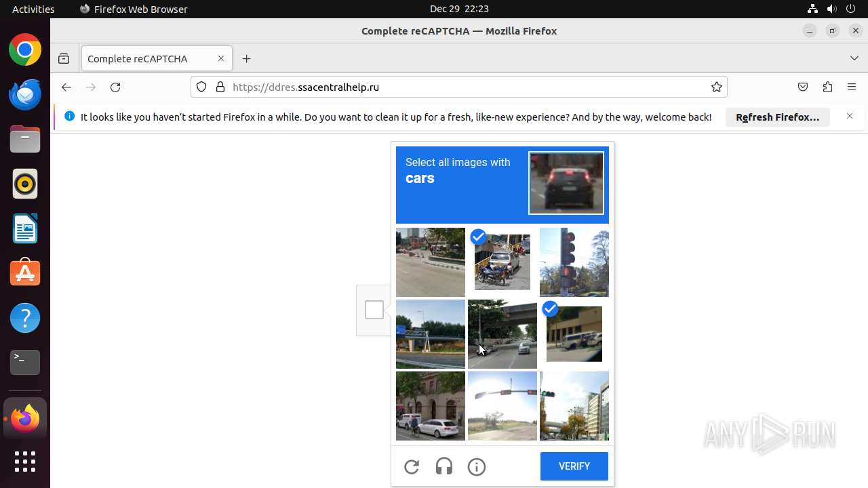Viewport: 868px width, 488px height.
Task: Select the green traffic light building tile
Action: (x=574, y=406)
